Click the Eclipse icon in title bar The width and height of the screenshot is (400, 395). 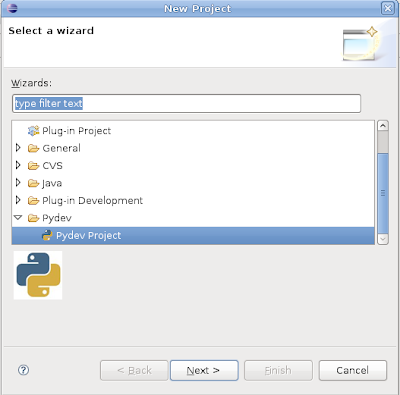tap(12, 8)
